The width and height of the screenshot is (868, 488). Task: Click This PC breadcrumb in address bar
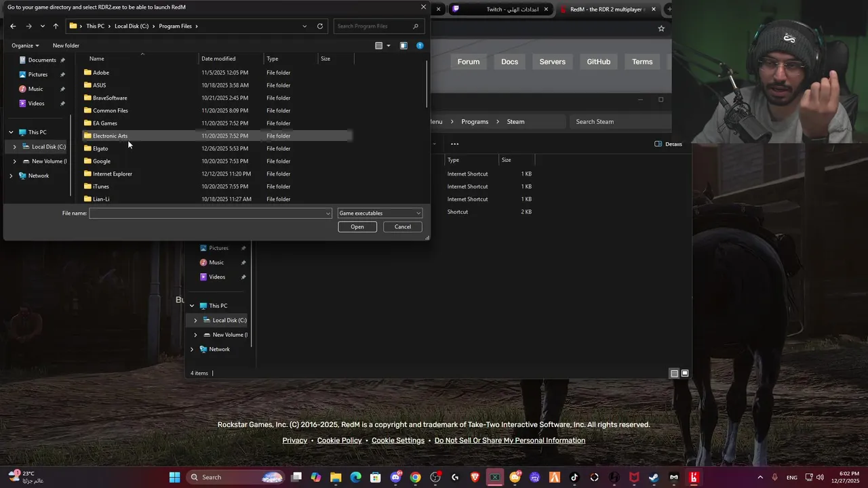point(95,26)
